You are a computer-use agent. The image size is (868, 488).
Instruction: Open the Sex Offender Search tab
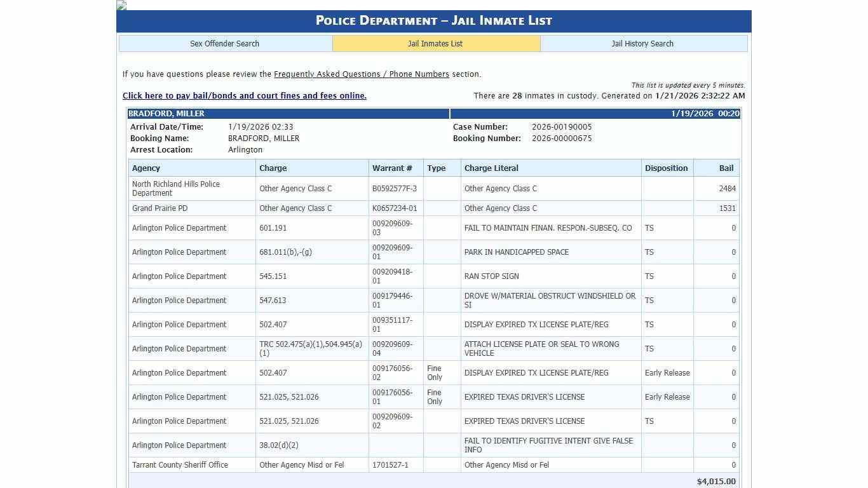pos(225,44)
